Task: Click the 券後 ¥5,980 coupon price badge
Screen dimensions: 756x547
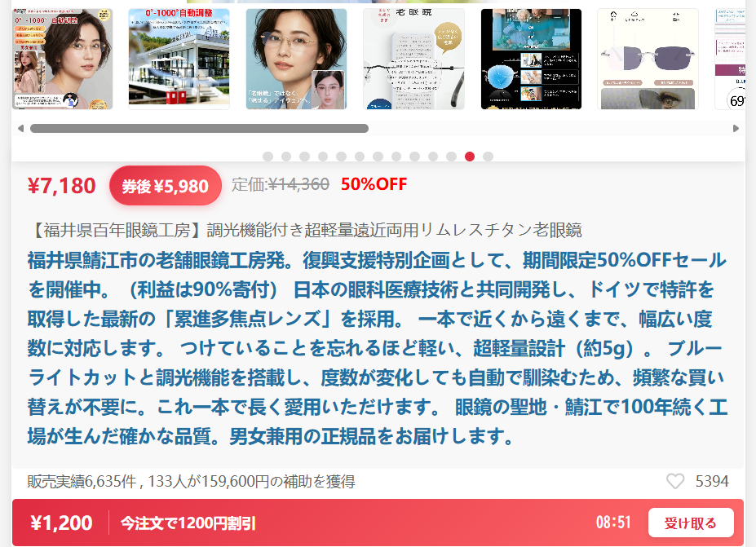Action: pos(166,186)
